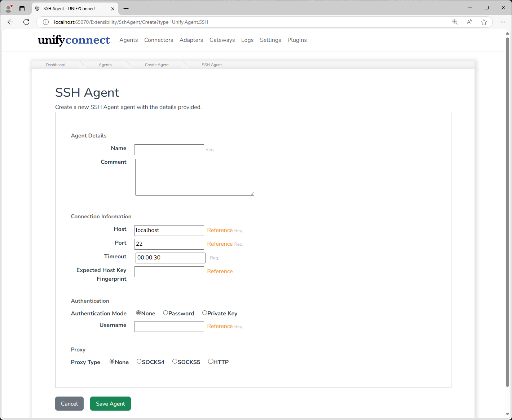Viewport: 512px width, 420px height.
Task: Click the SSH Agent page heading
Action: pyautogui.click(x=87, y=92)
